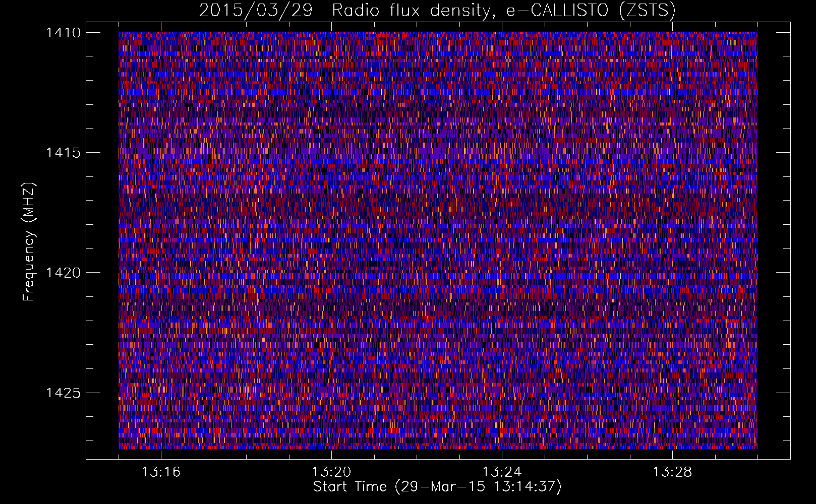Click the plot title '2015/03/29 Radio flux density, e-CALLISTO (ZSTS)'
The height and width of the screenshot is (504, 816).
pyautogui.click(x=437, y=10)
